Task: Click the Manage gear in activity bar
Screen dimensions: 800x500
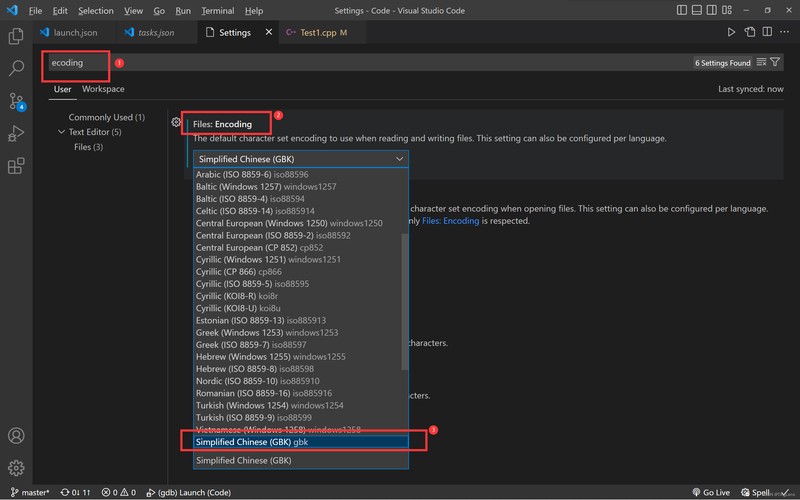Action: [x=16, y=468]
